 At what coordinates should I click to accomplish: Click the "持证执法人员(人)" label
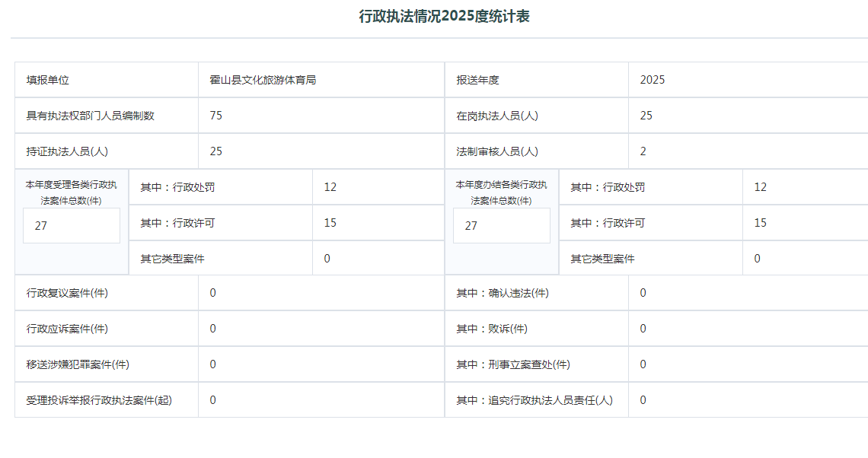click(67, 151)
